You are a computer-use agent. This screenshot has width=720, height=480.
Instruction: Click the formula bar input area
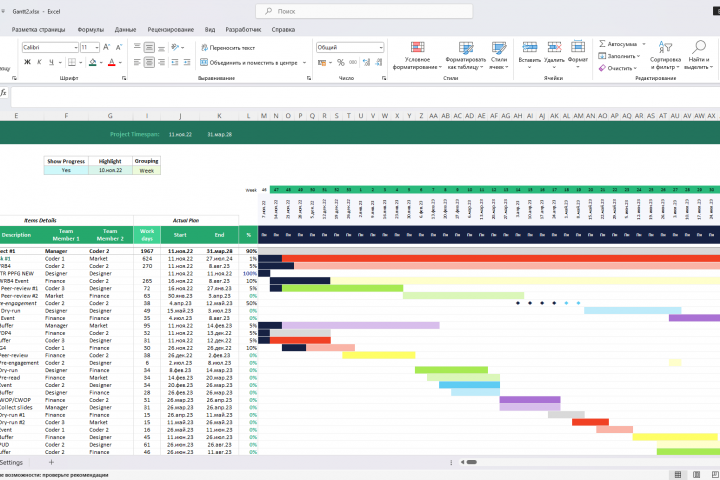pos(366,97)
